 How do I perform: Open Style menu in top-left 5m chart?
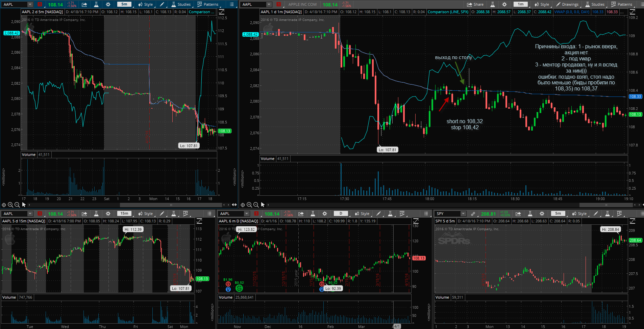pos(146,4)
